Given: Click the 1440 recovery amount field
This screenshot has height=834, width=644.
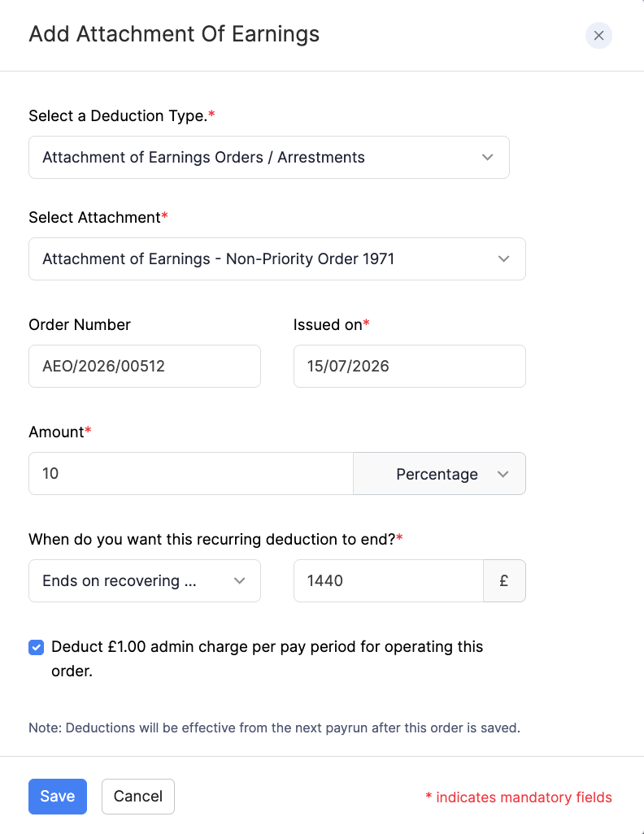Looking at the screenshot, I should [389, 581].
